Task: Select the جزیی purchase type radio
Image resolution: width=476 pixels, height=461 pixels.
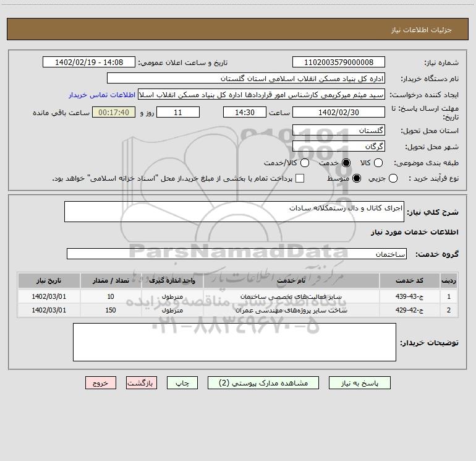Action: 393,178
